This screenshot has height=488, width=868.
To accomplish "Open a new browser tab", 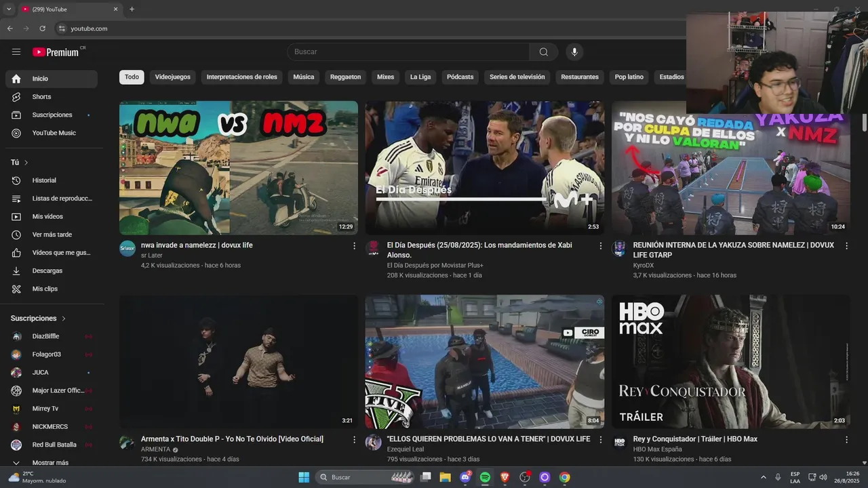I will coord(132,9).
